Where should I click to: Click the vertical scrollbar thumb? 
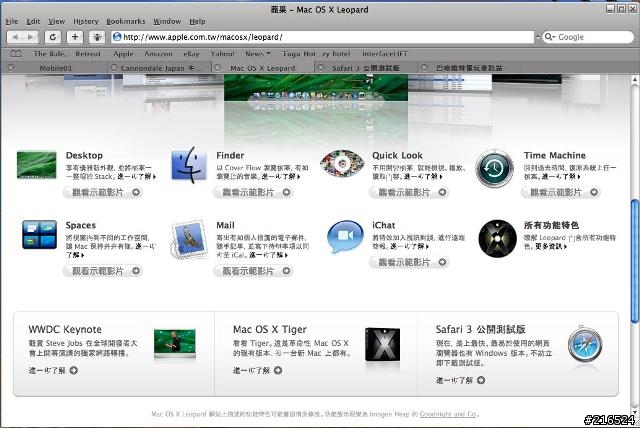pyautogui.click(x=635, y=260)
